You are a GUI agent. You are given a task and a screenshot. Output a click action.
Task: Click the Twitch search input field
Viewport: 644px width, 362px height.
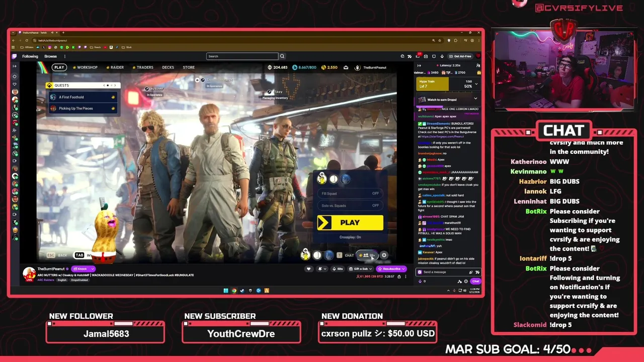coord(242,56)
